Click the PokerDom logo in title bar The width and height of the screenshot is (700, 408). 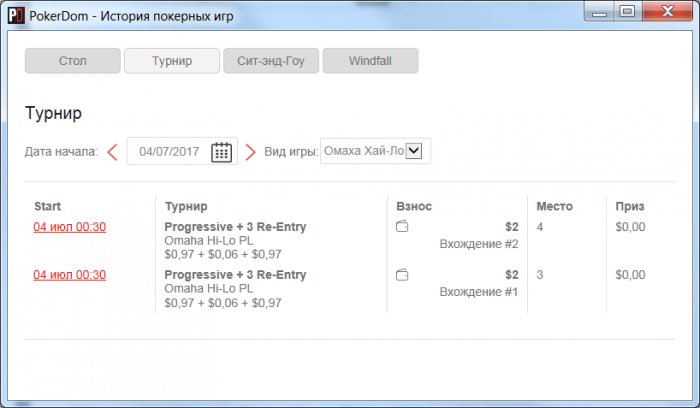coord(16,16)
